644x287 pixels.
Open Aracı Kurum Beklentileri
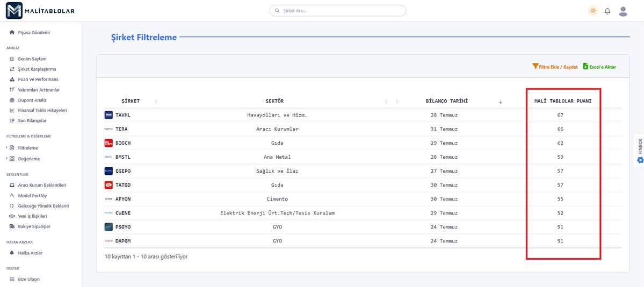[x=42, y=185]
